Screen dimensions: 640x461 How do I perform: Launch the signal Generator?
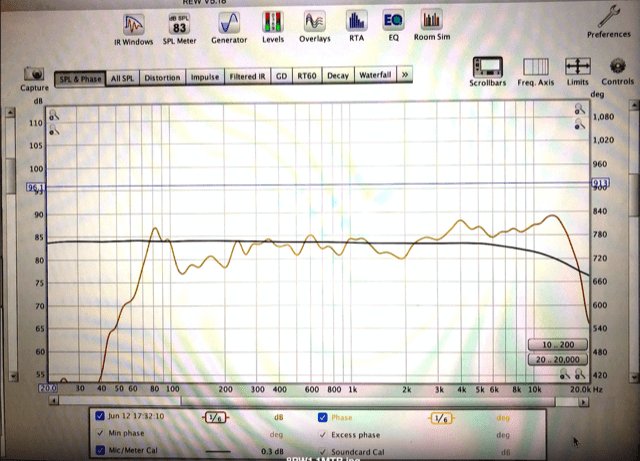coord(229,28)
